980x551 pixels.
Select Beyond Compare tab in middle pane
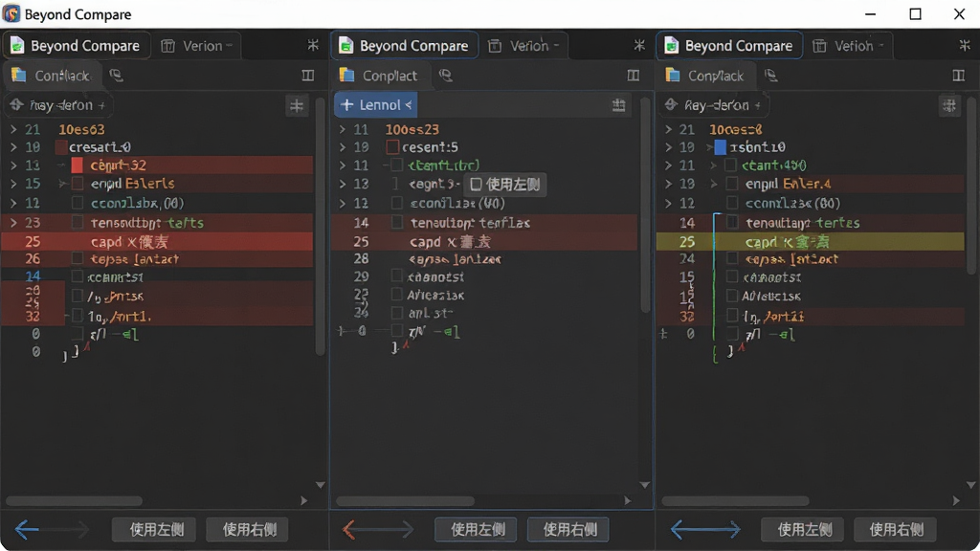(405, 46)
